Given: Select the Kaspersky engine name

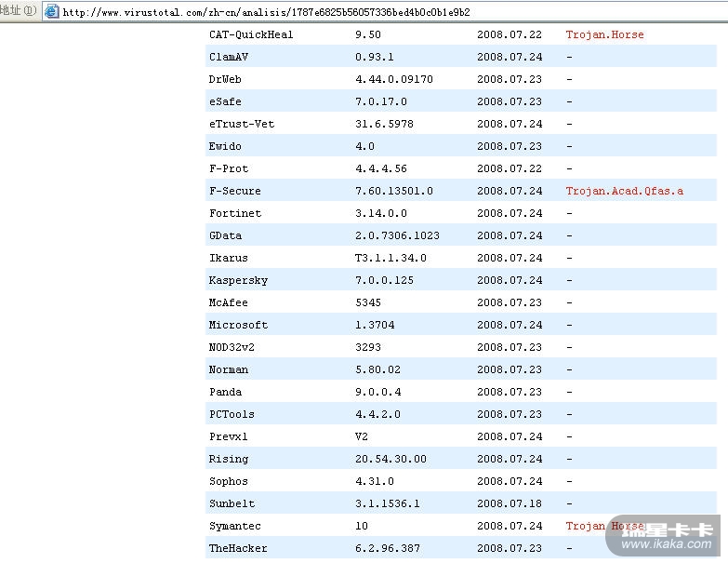Looking at the screenshot, I should (238, 281).
